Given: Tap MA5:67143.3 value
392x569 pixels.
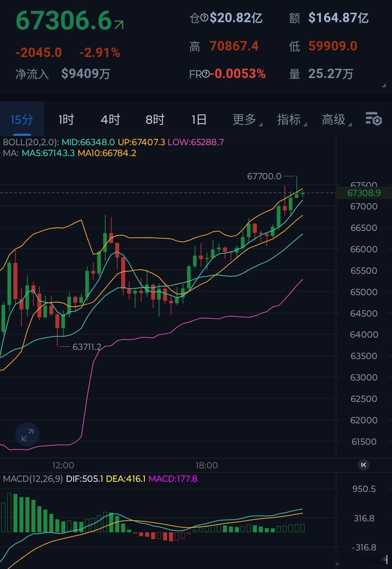Looking at the screenshot, I should [x=48, y=153].
